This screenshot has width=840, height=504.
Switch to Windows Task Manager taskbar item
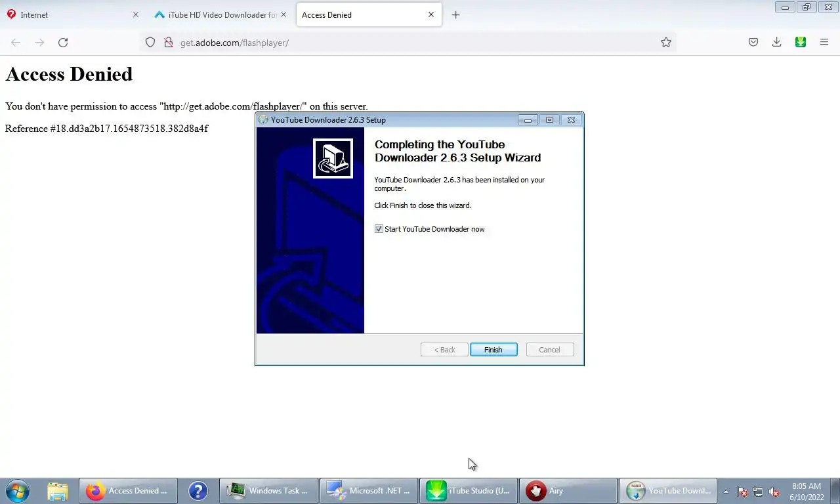(x=268, y=491)
